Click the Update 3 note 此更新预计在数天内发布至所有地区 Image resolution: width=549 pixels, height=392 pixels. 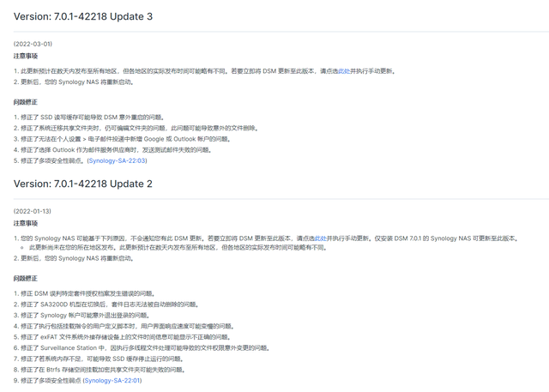205,71
